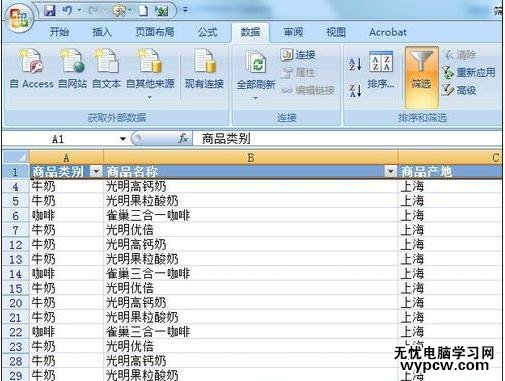505x381 pixels.
Task: Select header cell 商品产地
Action: point(450,172)
